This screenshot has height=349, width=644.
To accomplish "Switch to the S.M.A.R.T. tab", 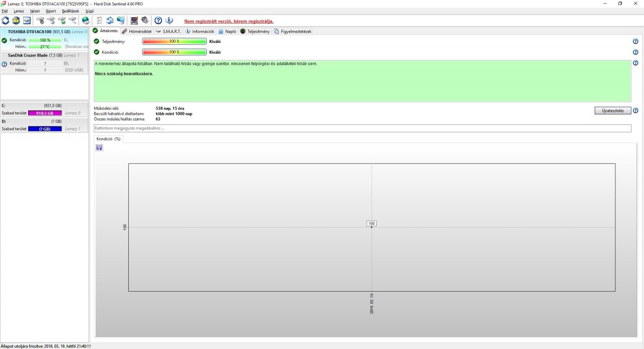I will (169, 31).
